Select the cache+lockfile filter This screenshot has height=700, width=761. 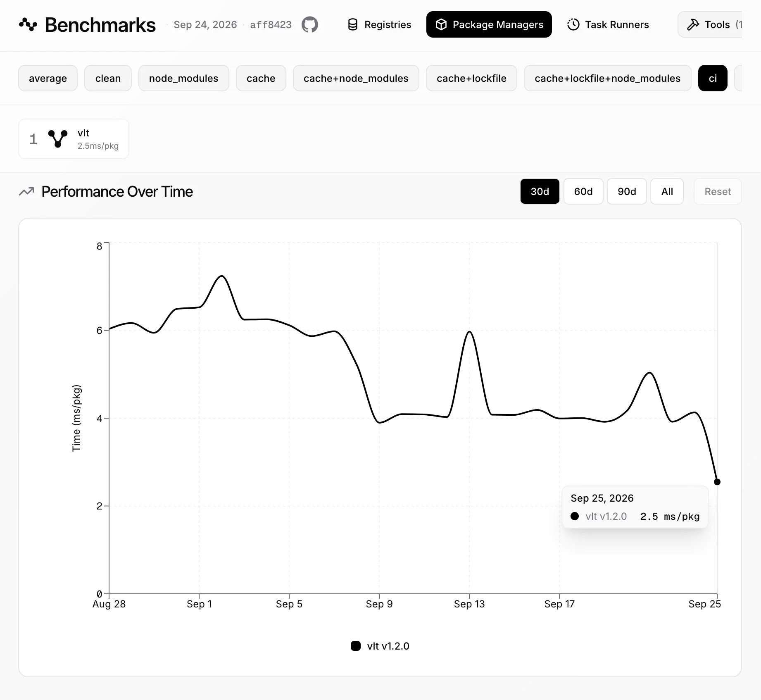(472, 78)
